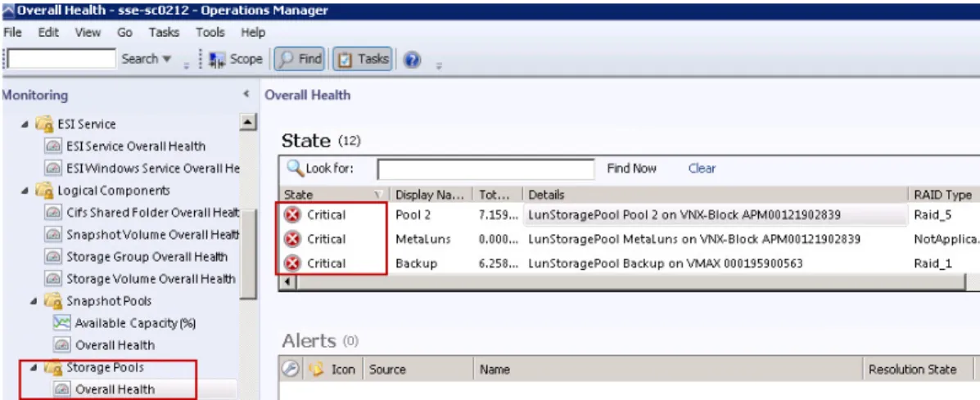Click the Look for text field
980x400 pixels.
coord(485,169)
